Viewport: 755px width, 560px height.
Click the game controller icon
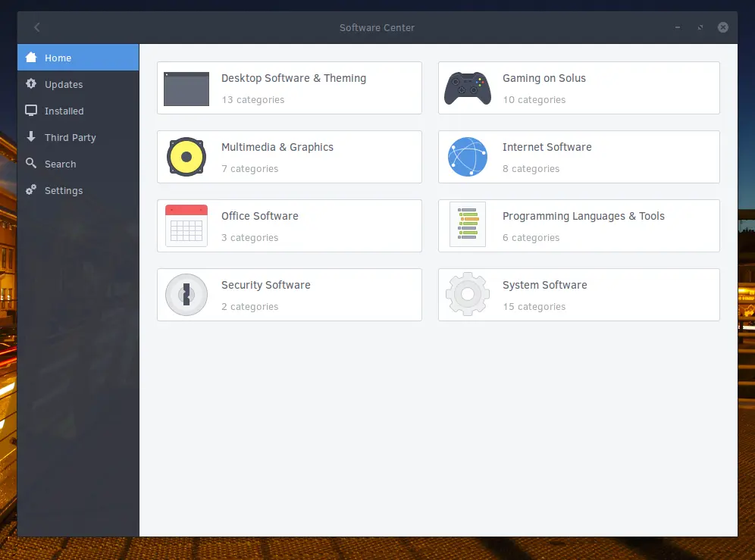467,88
